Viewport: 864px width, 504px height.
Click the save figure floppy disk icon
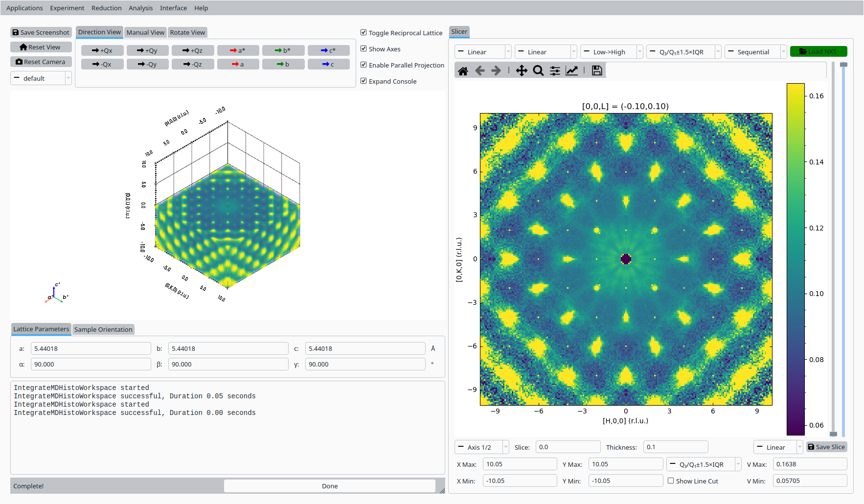[x=597, y=71]
